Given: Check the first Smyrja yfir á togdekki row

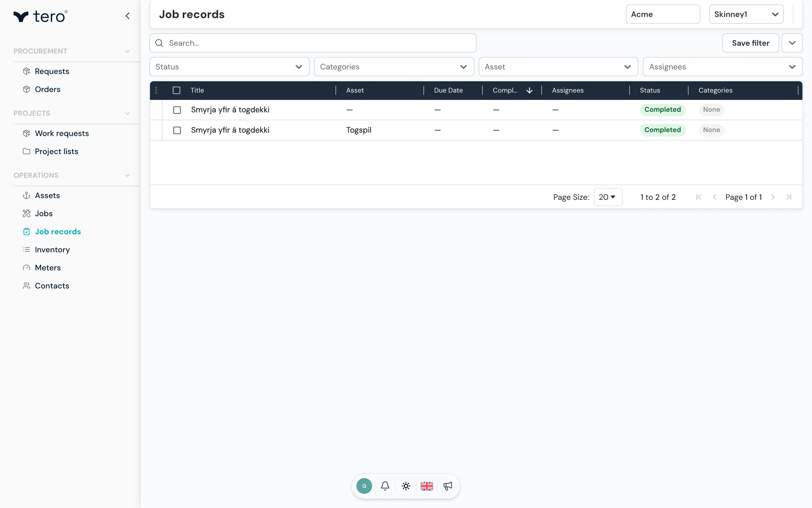Looking at the screenshot, I should tap(177, 110).
